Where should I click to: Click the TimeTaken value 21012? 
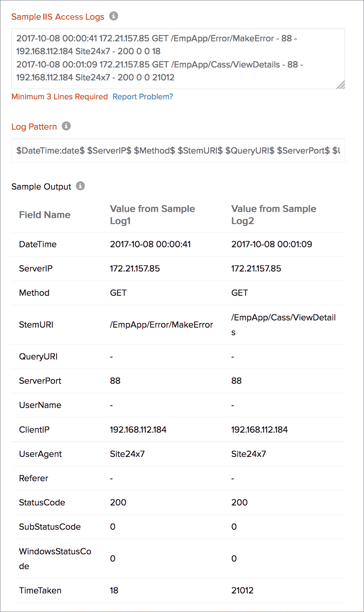pyautogui.click(x=242, y=590)
